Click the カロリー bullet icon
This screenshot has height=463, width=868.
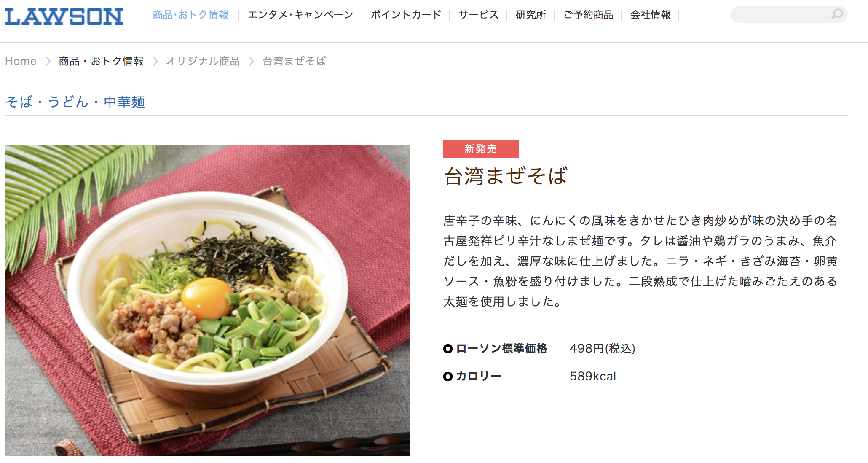click(x=448, y=376)
